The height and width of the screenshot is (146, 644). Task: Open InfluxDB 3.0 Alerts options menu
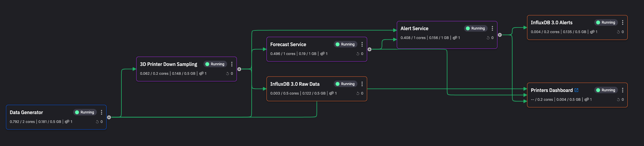pyautogui.click(x=623, y=22)
